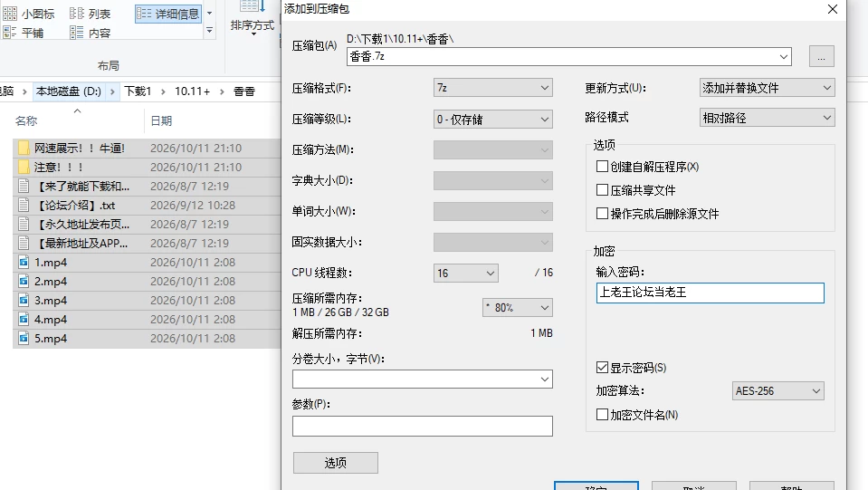Select file name 3.mp4 in list
The image size is (868, 490).
click(51, 300)
